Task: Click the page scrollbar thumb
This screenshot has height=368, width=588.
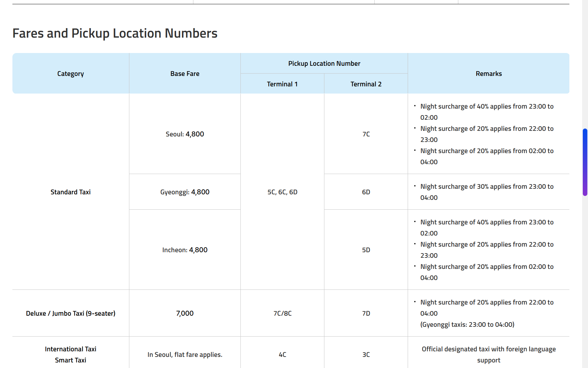Action: pyautogui.click(x=585, y=162)
